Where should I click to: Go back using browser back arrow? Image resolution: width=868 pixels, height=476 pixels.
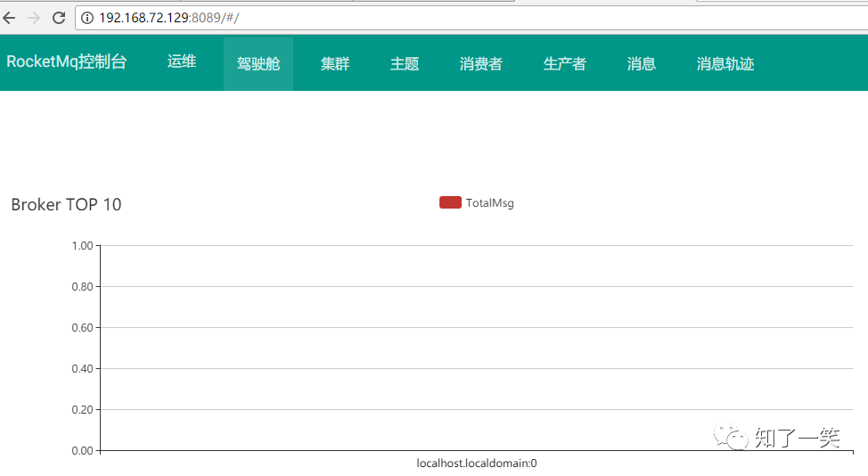tap(10, 18)
